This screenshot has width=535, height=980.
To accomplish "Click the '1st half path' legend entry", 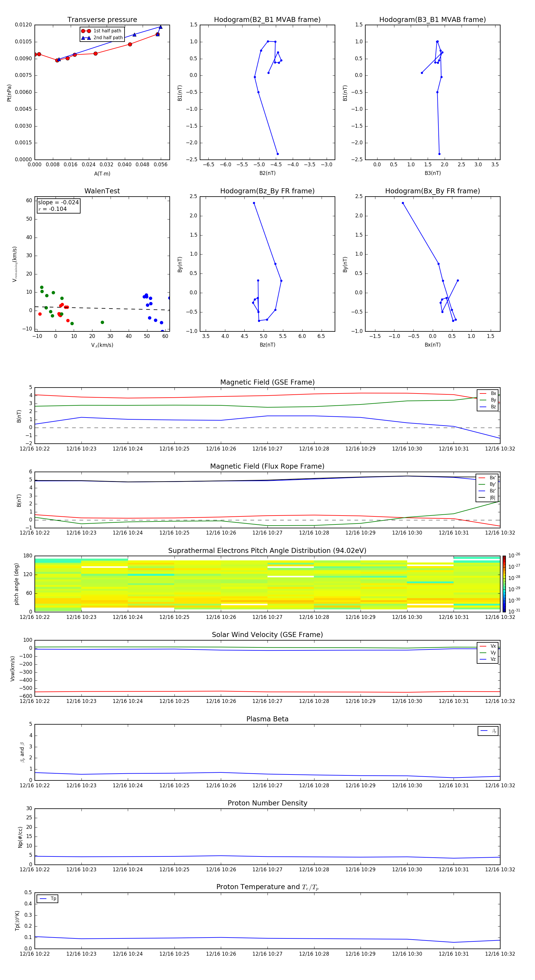I will pyautogui.click(x=101, y=31).
